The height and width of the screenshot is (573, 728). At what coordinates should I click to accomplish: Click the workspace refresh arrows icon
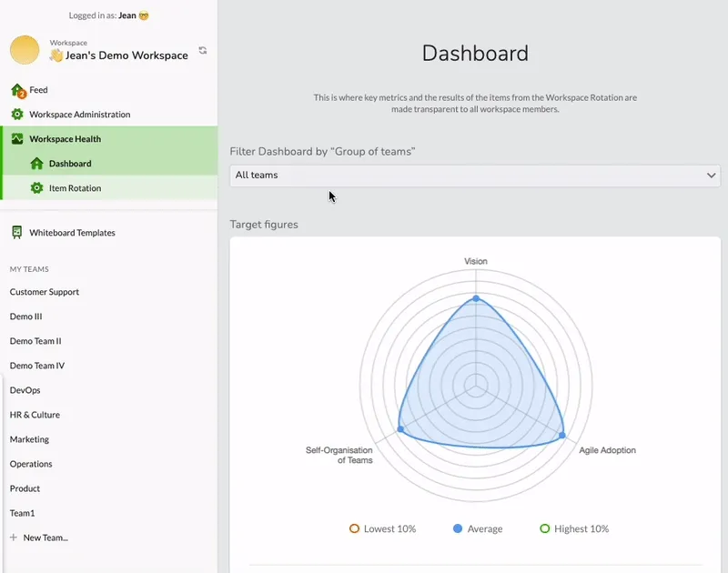[x=202, y=51]
